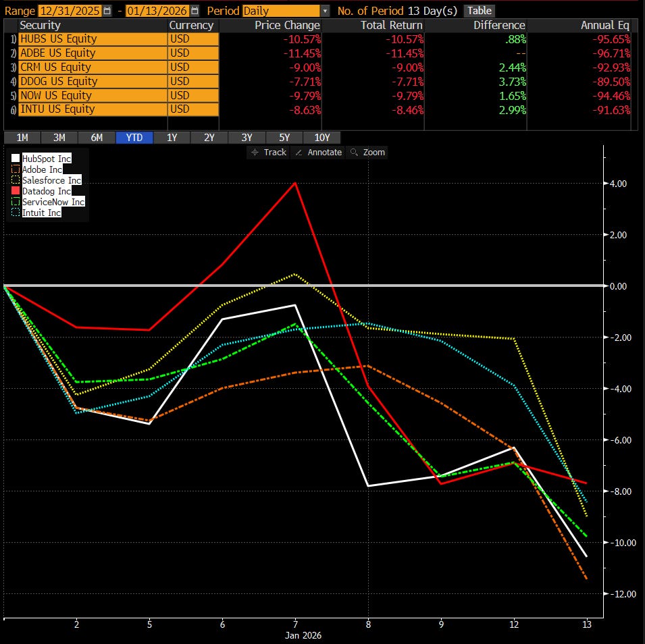
Task: Click DDOG difference value 3.73%
Action: point(513,82)
